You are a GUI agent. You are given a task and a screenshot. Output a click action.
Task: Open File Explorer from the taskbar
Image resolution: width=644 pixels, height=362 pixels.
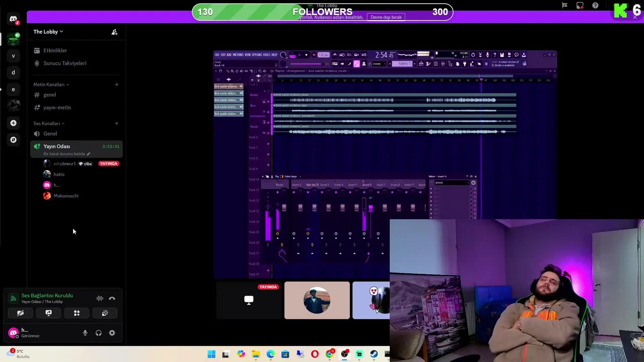(256, 354)
